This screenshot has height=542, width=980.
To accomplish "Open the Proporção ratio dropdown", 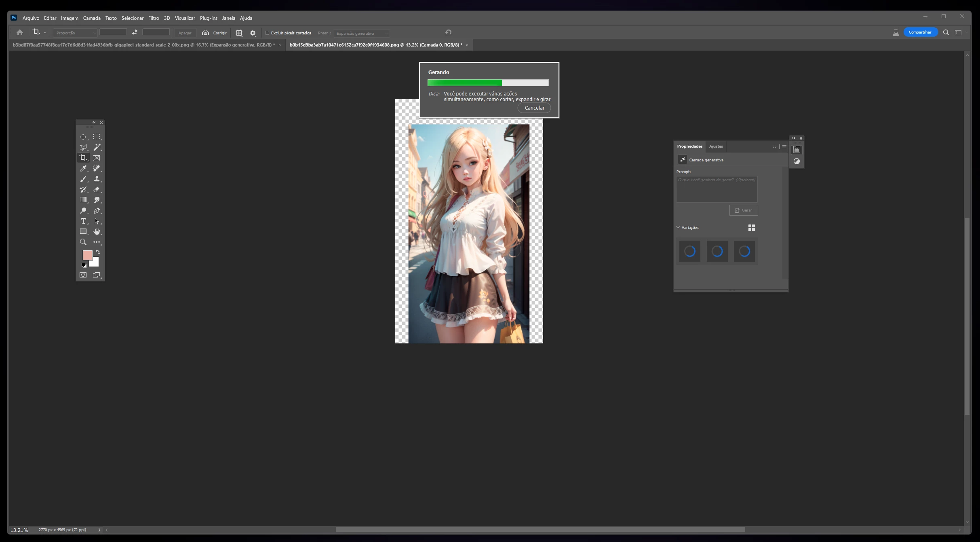I will (75, 33).
